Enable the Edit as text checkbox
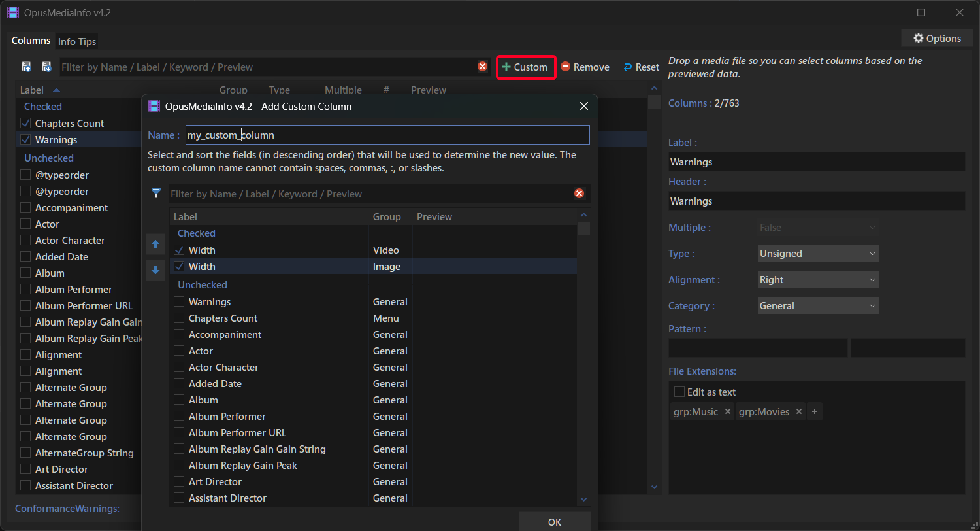This screenshot has width=980, height=531. coord(679,392)
